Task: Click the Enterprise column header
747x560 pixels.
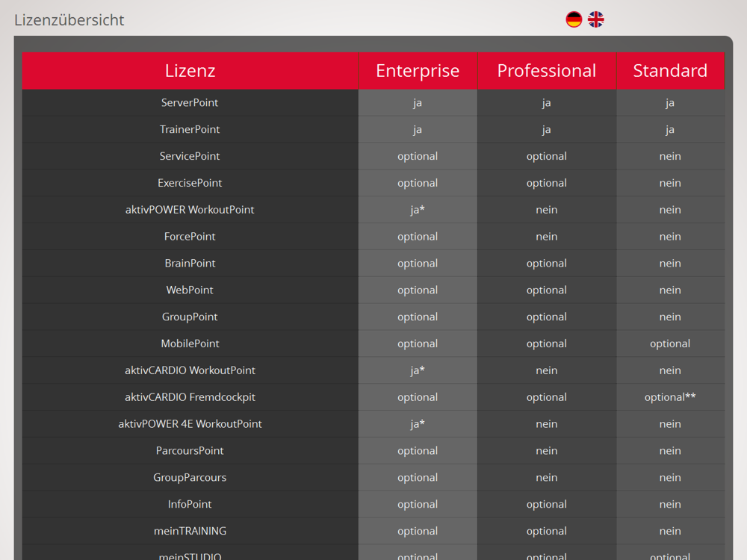Action: [x=418, y=70]
